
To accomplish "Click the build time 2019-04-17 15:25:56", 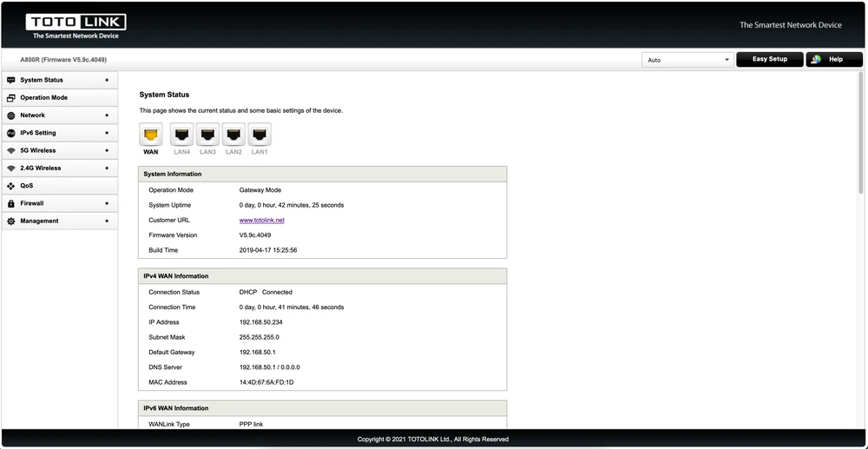I will pyautogui.click(x=268, y=250).
